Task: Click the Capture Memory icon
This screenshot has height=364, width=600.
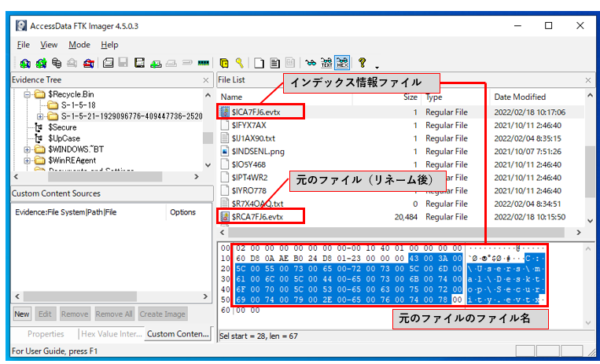Action: [x=204, y=63]
